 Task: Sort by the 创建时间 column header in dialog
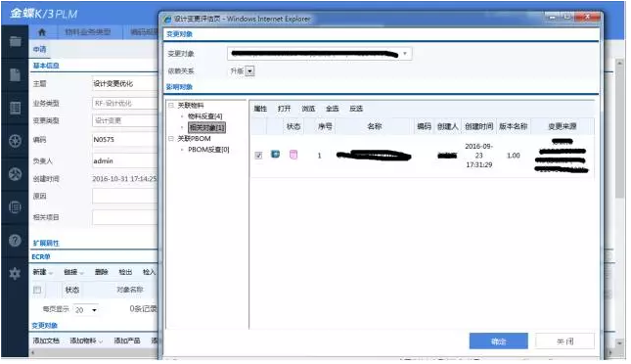pos(479,127)
